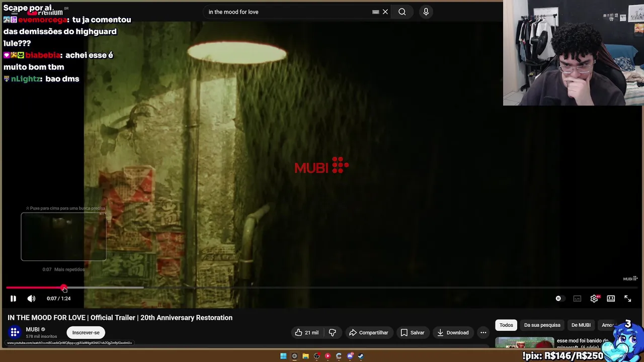Open File Explorer from taskbar
The height and width of the screenshot is (362, 644).
pyautogui.click(x=305, y=356)
